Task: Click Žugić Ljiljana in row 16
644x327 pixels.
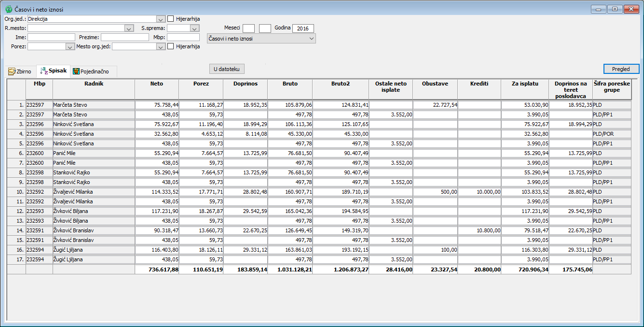Action: [94, 250]
